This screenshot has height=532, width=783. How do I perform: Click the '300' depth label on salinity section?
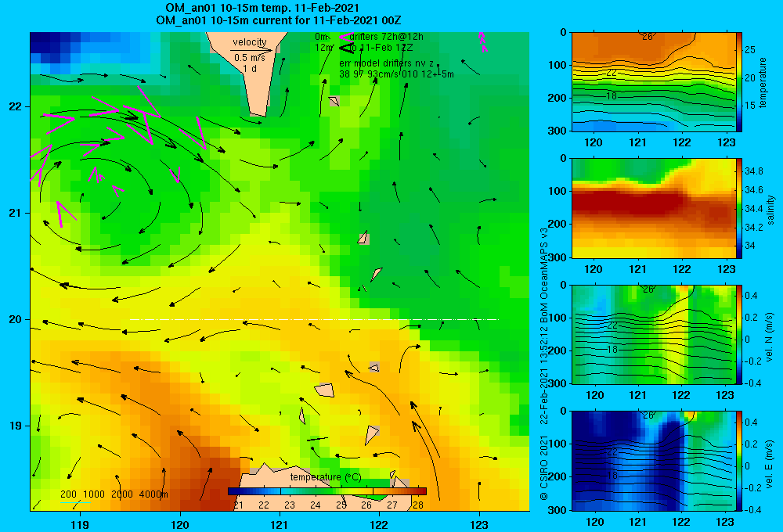tap(557, 257)
